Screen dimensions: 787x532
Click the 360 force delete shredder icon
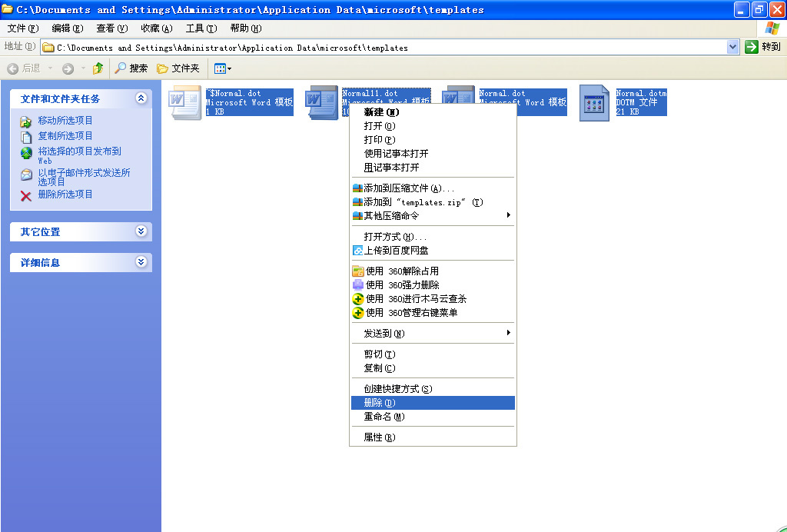[357, 285]
